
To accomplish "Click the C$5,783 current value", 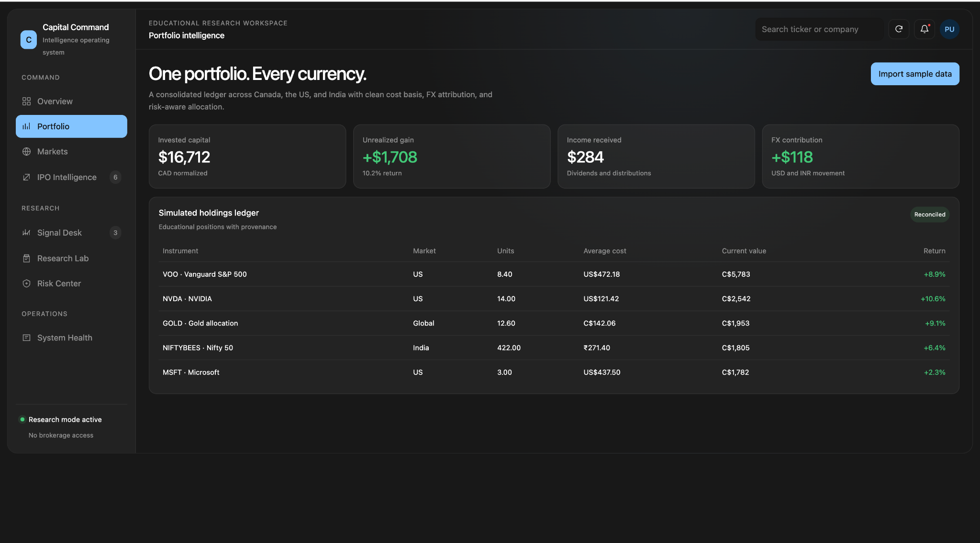I will (x=736, y=274).
